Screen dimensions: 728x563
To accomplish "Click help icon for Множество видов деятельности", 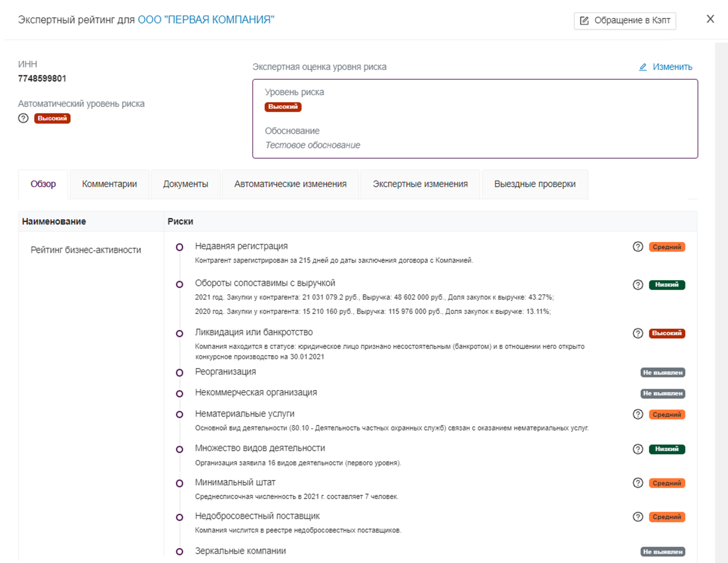I will [x=637, y=449].
